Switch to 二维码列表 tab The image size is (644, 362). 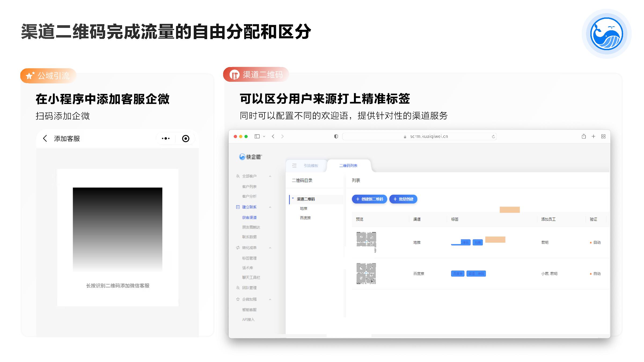pyautogui.click(x=348, y=165)
